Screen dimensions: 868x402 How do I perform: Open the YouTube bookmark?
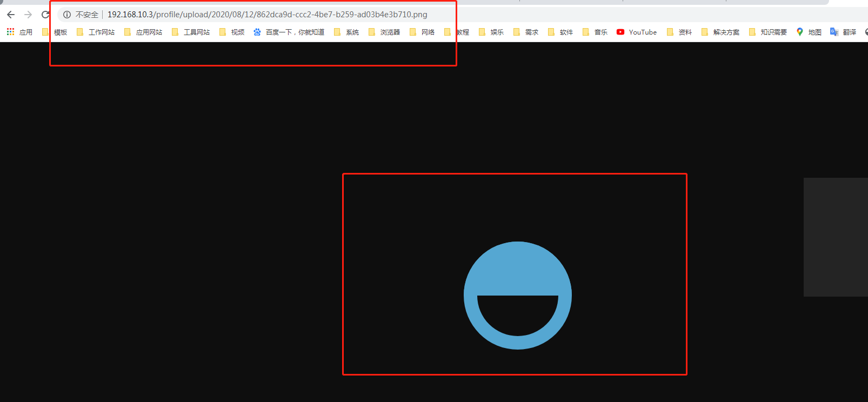(637, 32)
